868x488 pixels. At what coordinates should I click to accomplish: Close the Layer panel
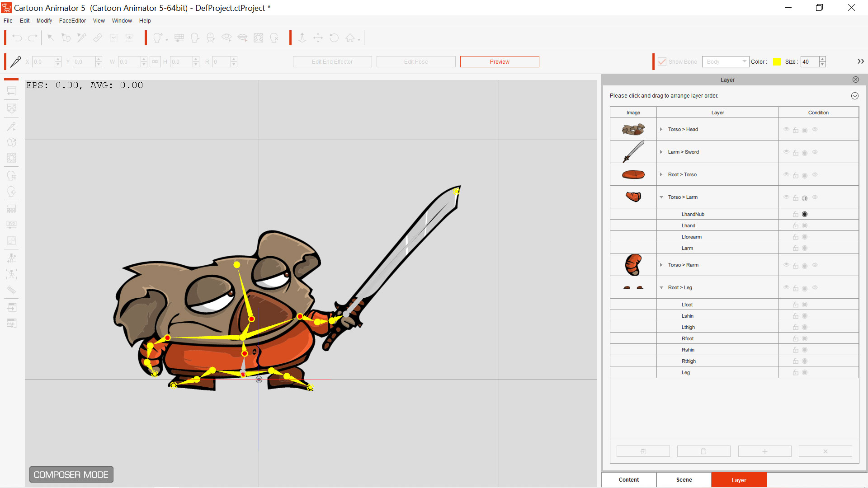(x=856, y=80)
